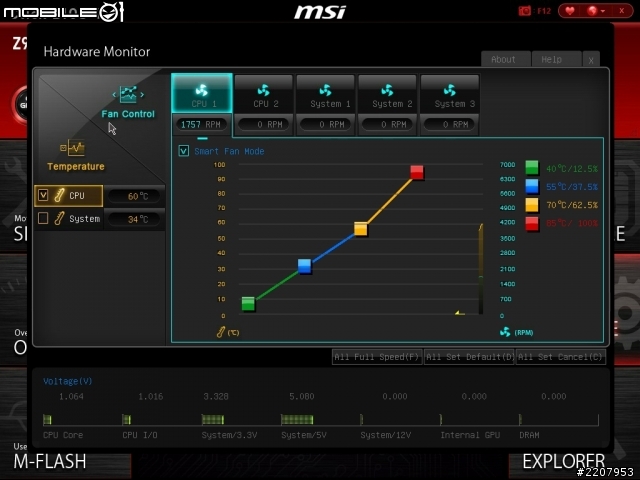This screenshot has height=480, width=640.
Task: Select the CPU 2 fan tab
Action: [x=264, y=93]
